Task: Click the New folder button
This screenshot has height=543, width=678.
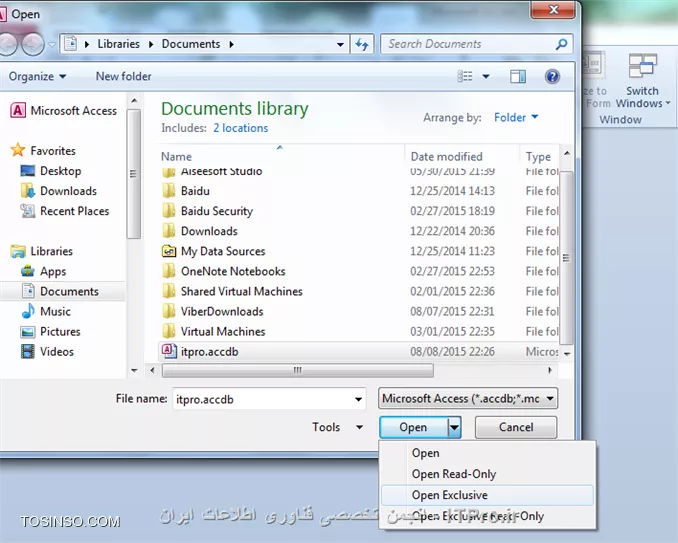Action: [123, 77]
